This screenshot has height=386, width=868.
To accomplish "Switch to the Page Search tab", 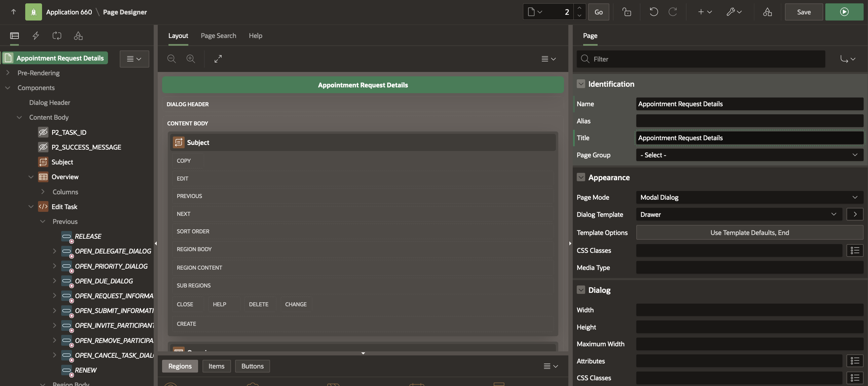I will (x=218, y=35).
